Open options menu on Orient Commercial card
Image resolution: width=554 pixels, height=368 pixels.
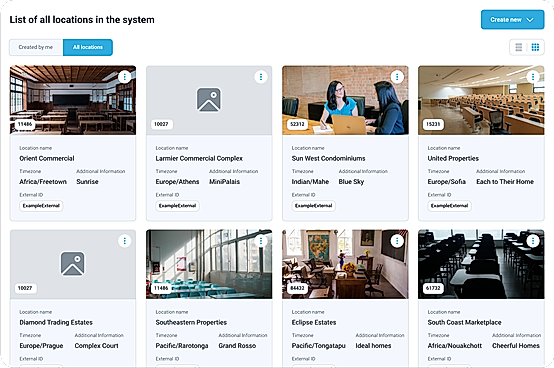[124, 77]
